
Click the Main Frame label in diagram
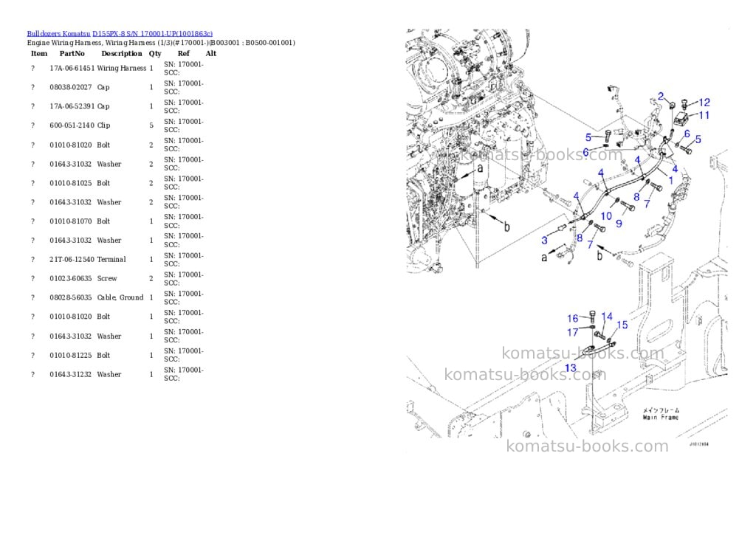(660, 418)
